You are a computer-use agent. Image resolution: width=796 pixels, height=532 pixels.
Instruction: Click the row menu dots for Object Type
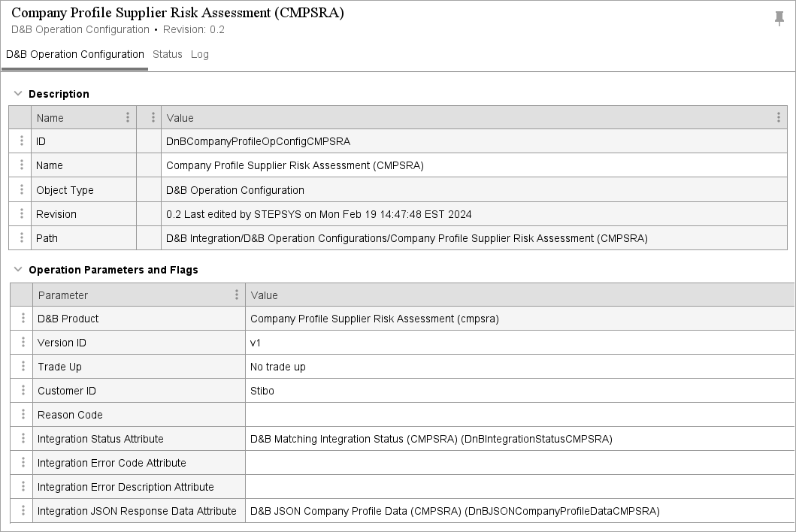pos(21,190)
